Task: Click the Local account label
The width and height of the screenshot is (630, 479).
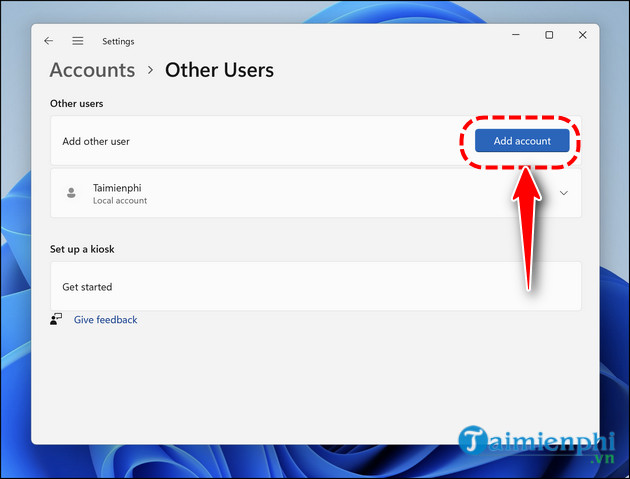Action: point(120,201)
